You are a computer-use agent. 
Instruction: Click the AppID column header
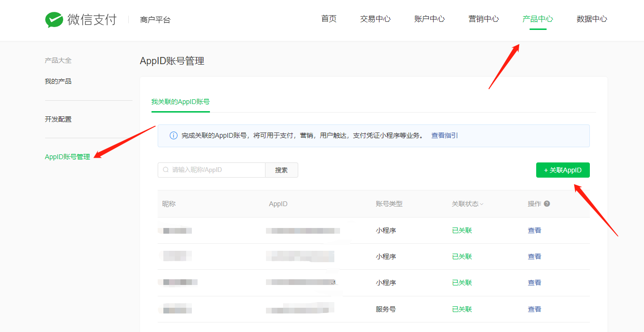tap(278, 204)
